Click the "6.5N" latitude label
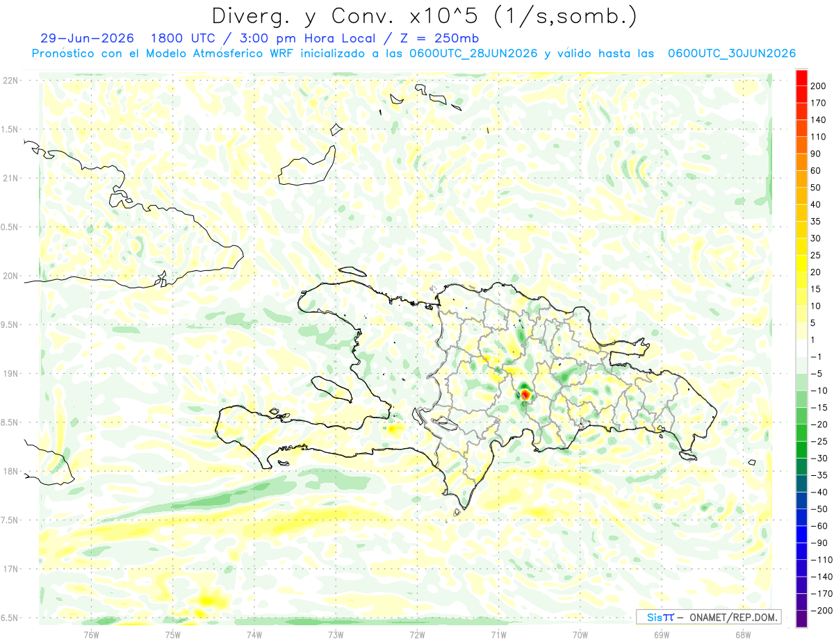The image size is (834, 644). pyautogui.click(x=10, y=618)
